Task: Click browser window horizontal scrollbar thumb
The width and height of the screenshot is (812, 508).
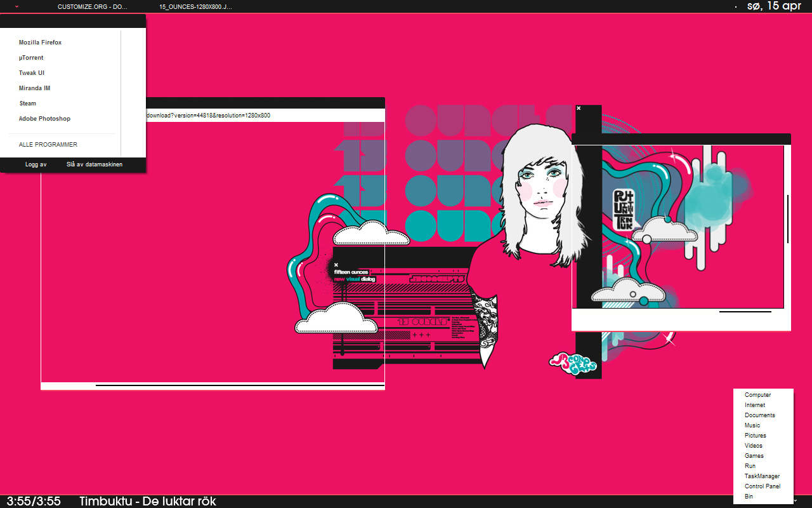Action: pos(240,385)
